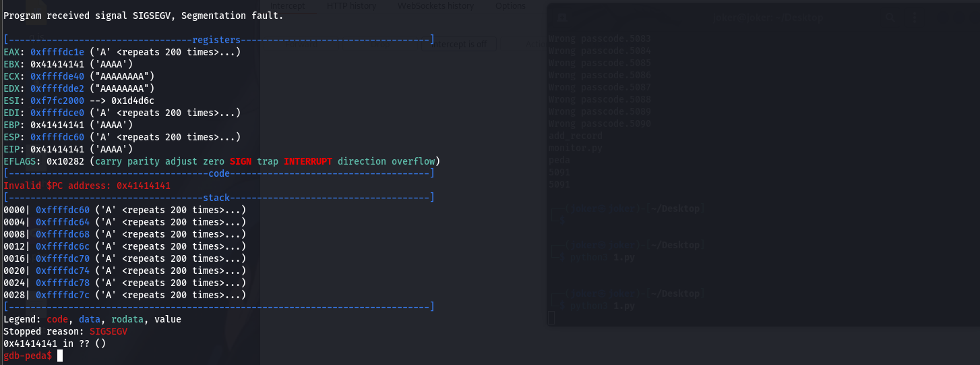Go to the Options tab
Image resolution: width=980 pixels, height=365 pixels.
click(510, 6)
